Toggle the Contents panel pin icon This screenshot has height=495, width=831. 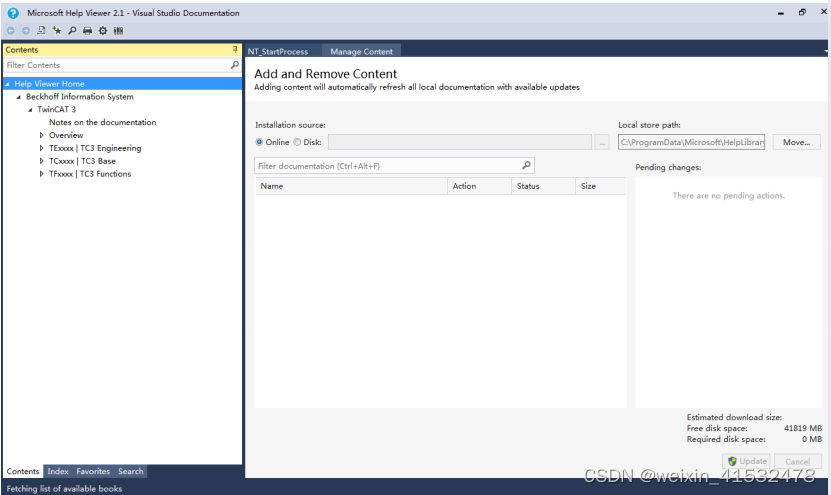pyautogui.click(x=235, y=49)
